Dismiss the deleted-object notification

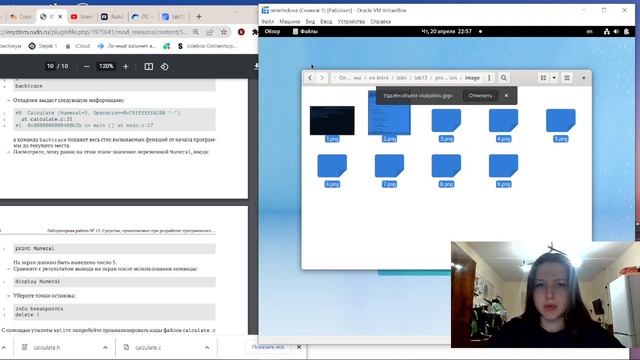[506, 96]
